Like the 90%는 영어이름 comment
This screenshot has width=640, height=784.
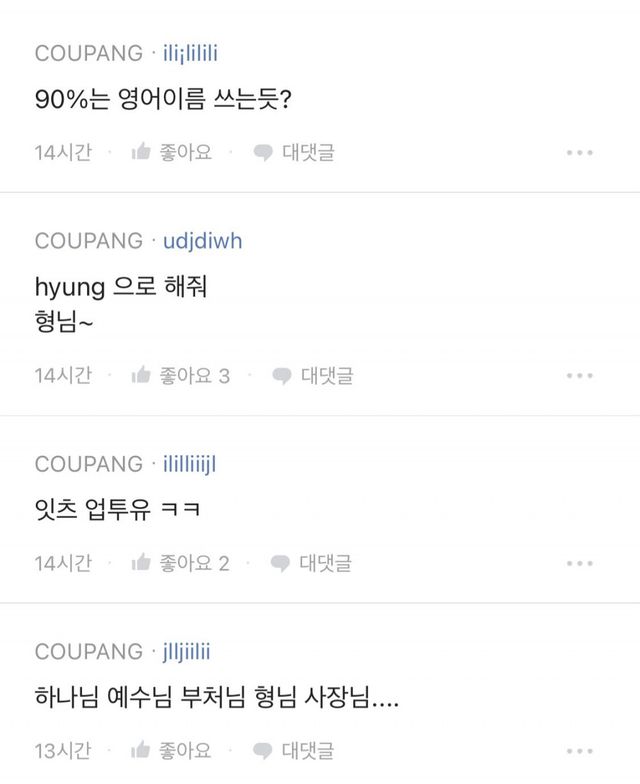141,153
